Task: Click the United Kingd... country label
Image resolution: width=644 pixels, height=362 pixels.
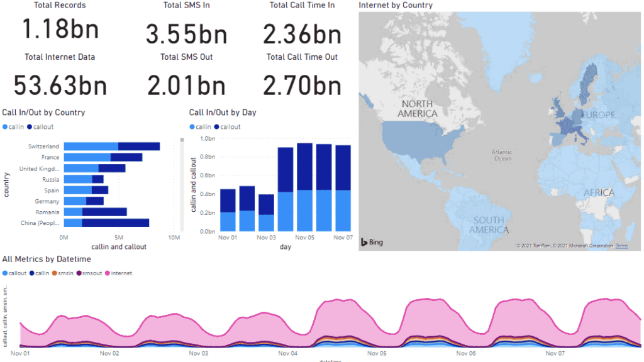Action: (39, 168)
